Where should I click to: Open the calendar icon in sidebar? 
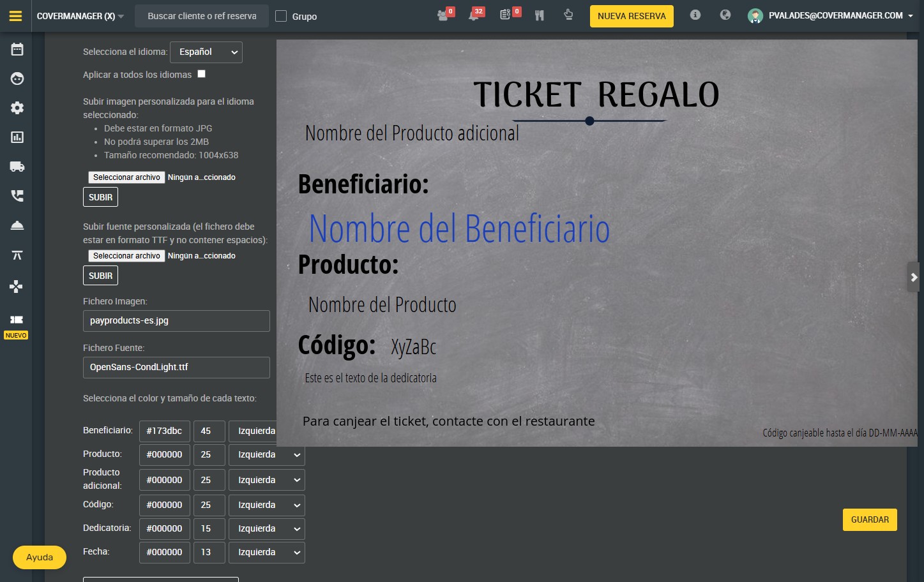pos(17,49)
